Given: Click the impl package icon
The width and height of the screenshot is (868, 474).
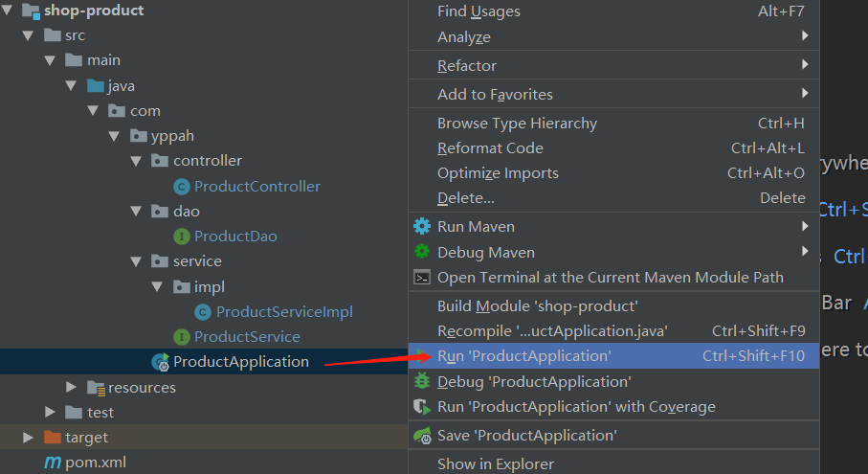Looking at the screenshot, I should (182, 287).
